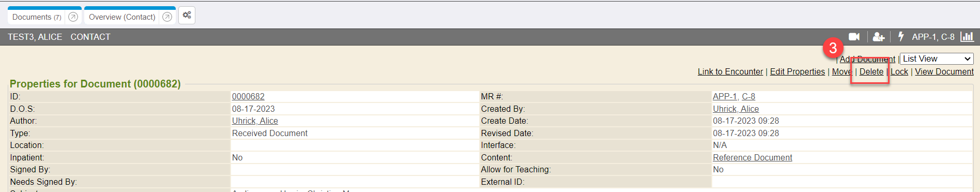The image size is (980, 192).
Task: Click the Move link
Action: [841, 71]
